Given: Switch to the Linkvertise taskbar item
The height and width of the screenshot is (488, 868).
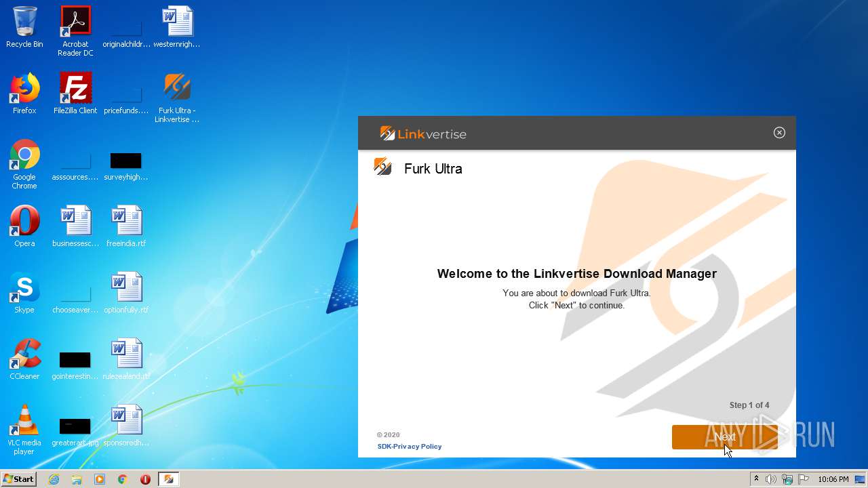Looking at the screenshot, I should (169, 479).
